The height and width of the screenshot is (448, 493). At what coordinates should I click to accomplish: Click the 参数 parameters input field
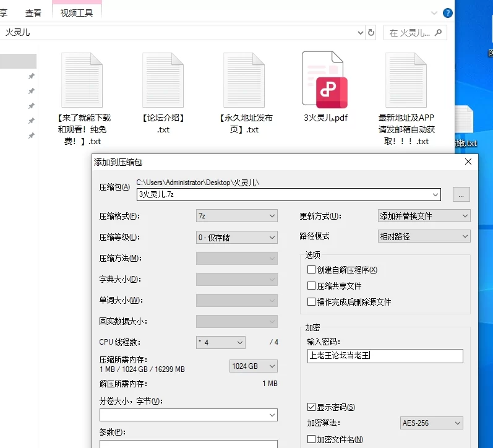(188, 444)
